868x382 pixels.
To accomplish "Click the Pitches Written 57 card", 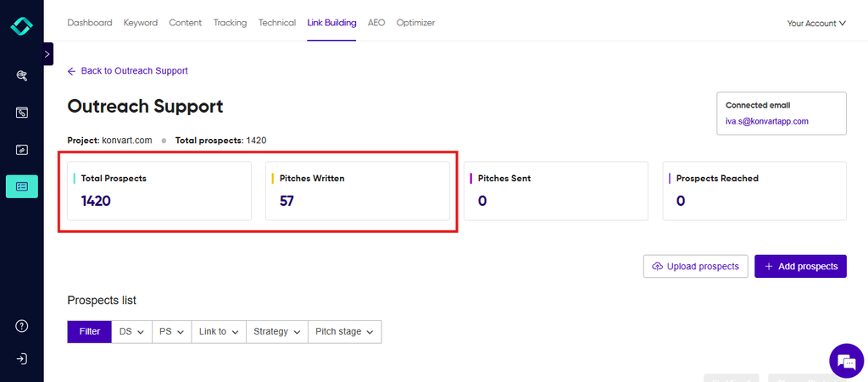I will coord(358,191).
